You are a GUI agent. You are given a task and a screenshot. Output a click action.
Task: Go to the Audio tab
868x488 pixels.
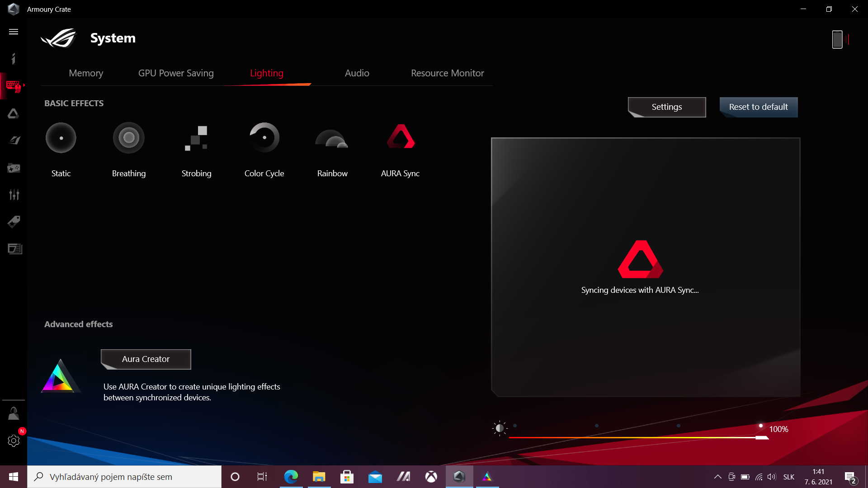coord(357,73)
